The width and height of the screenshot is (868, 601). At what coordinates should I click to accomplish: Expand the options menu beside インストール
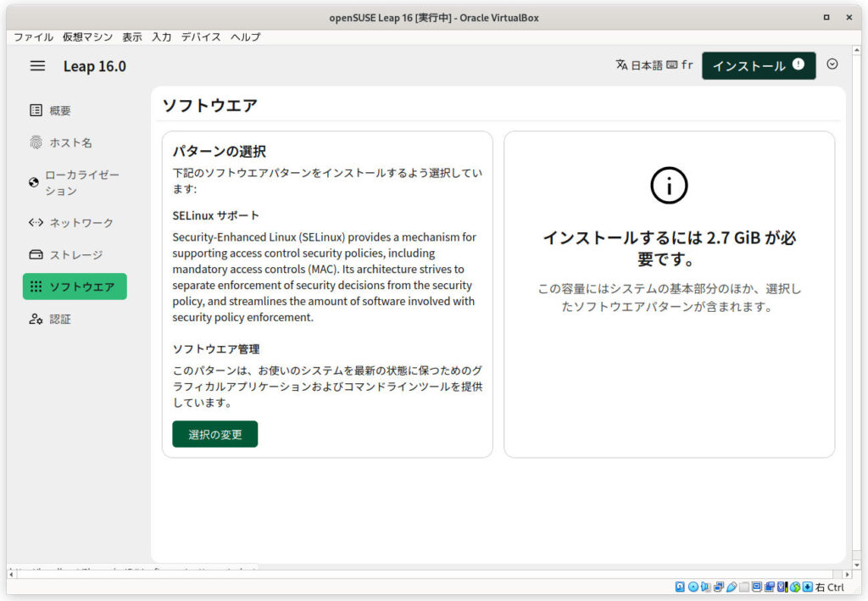click(832, 64)
